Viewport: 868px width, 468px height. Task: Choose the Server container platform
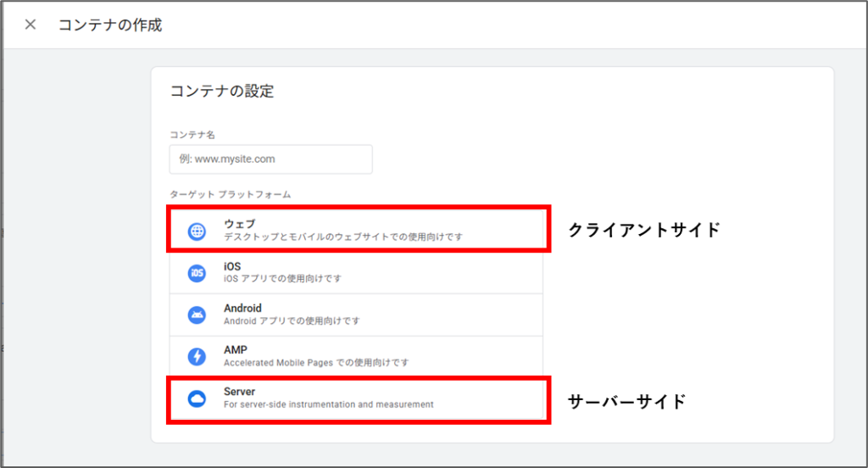pyautogui.click(x=356, y=398)
